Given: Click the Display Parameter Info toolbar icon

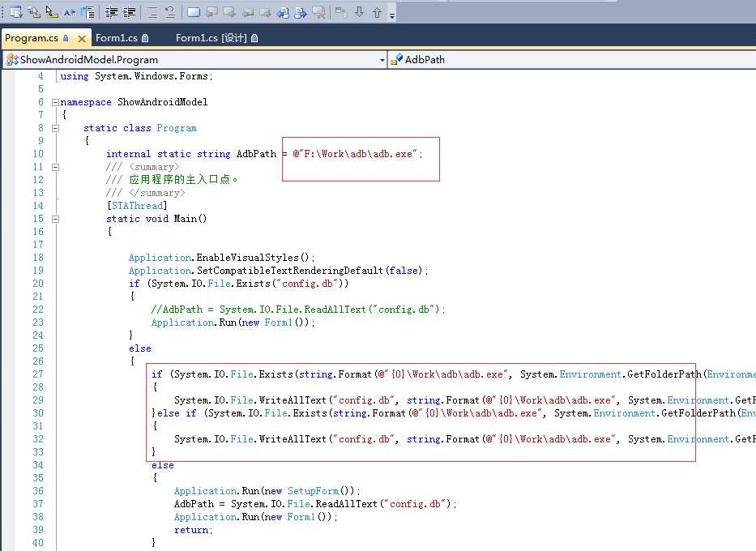Looking at the screenshot, I should pyautogui.click(x=34, y=12).
